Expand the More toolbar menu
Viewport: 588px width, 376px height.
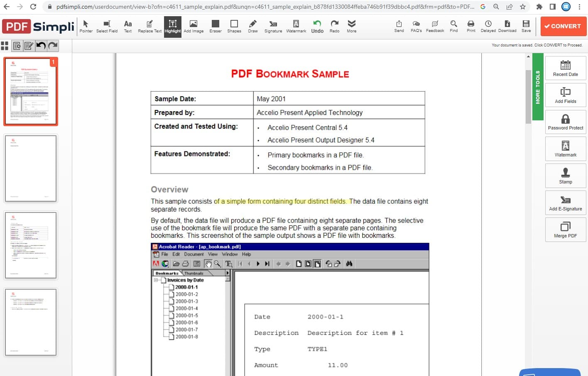pos(351,26)
